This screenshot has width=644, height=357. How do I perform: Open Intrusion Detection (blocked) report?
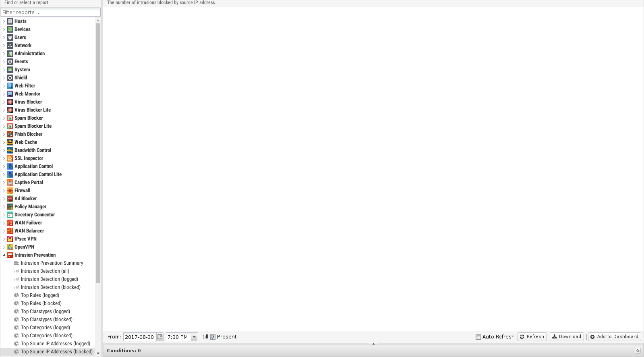pos(51,287)
